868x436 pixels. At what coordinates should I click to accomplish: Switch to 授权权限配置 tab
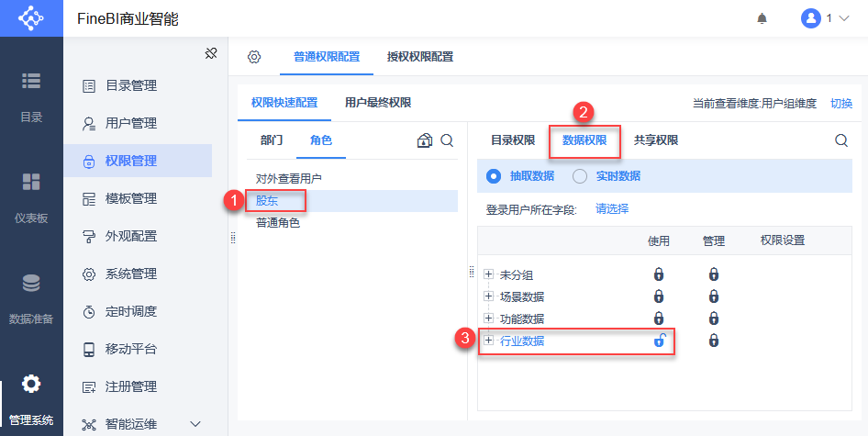420,57
